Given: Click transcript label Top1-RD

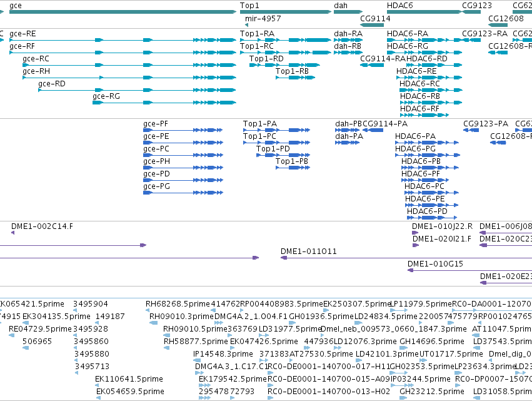Looking at the screenshot, I should click(x=266, y=59).
